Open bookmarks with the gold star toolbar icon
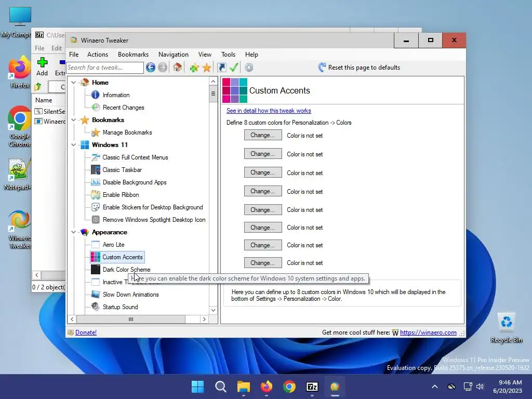This screenshot has width=532, height=399. (207, 68)
